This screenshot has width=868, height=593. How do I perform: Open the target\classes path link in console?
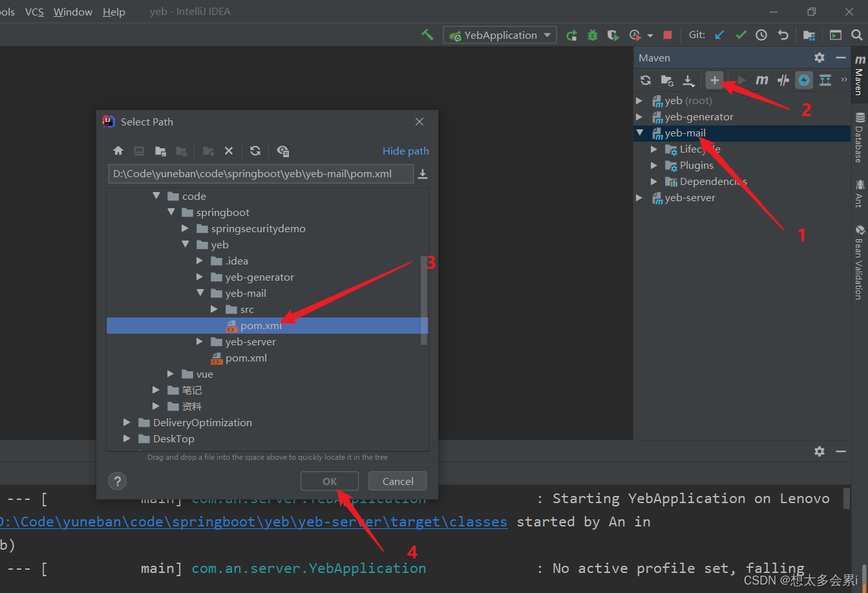(253, 521)
